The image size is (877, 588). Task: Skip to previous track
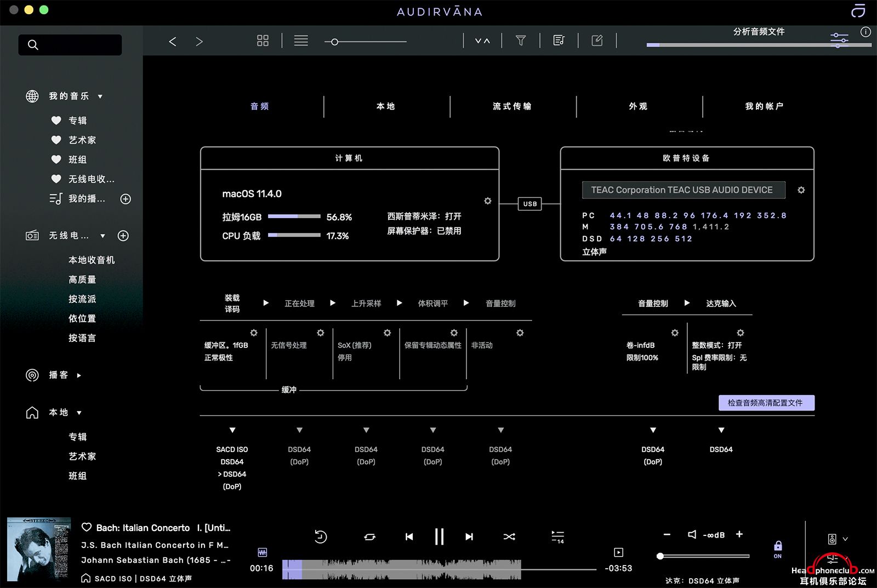click(409, 537)
